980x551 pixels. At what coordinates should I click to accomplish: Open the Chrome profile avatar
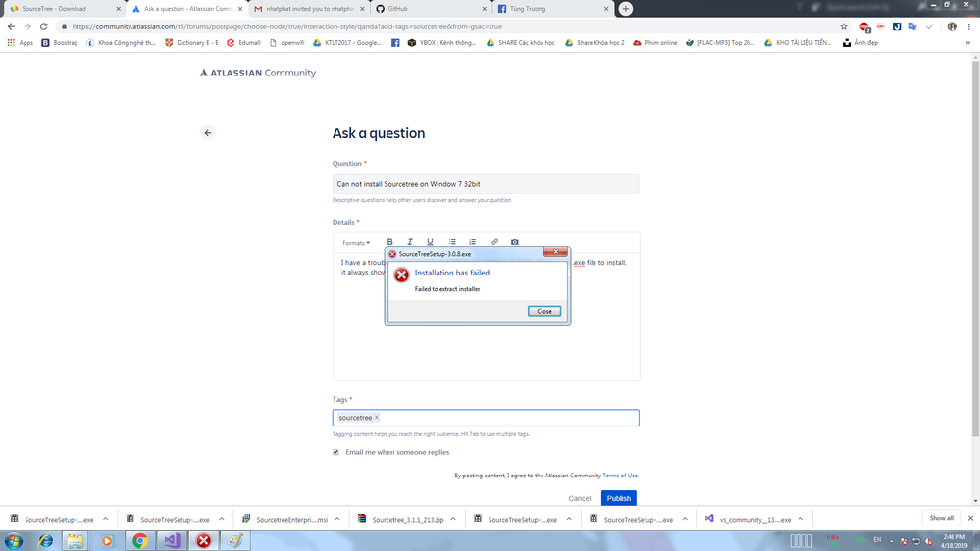pyautogui.click(x=952, y=26)
